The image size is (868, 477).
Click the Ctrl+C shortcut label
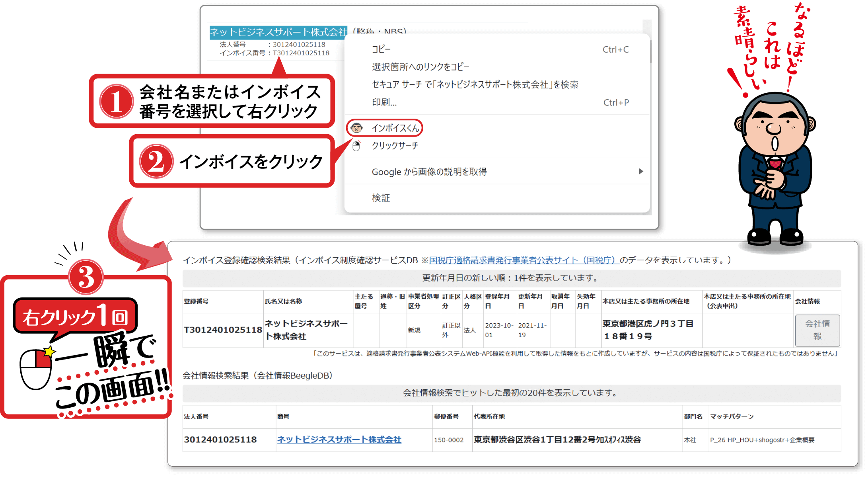click(616, 49)
